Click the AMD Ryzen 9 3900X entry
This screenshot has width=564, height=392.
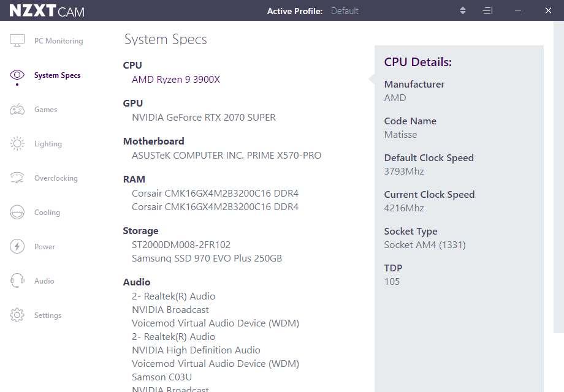click(x=175, y=80)
